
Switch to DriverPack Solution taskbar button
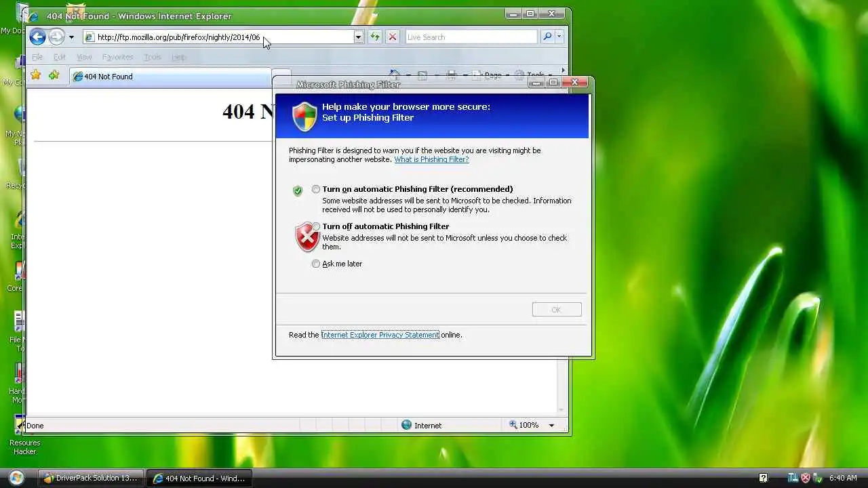(x=90, y=478)
